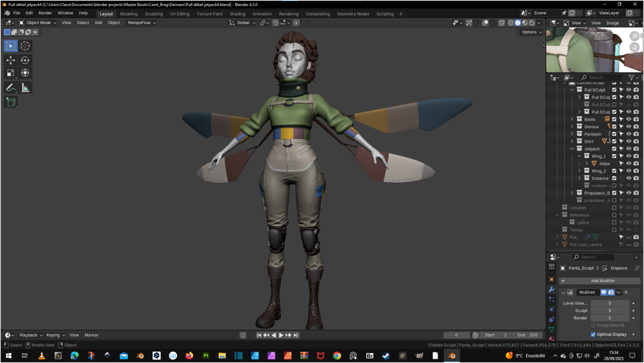Uncheck the Optimal Display checkbox
The width and height of the screenshot is (644, 363).
593,334
